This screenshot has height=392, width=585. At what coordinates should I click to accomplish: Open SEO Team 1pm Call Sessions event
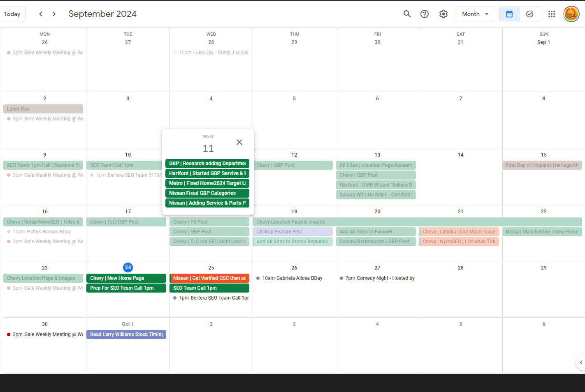43,165
